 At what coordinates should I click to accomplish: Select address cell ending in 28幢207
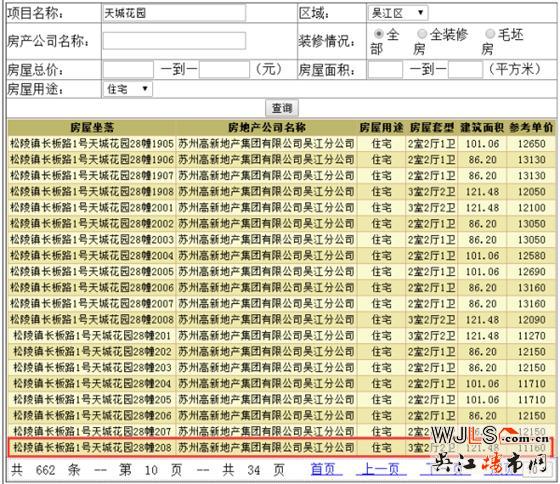pos(92,431)
